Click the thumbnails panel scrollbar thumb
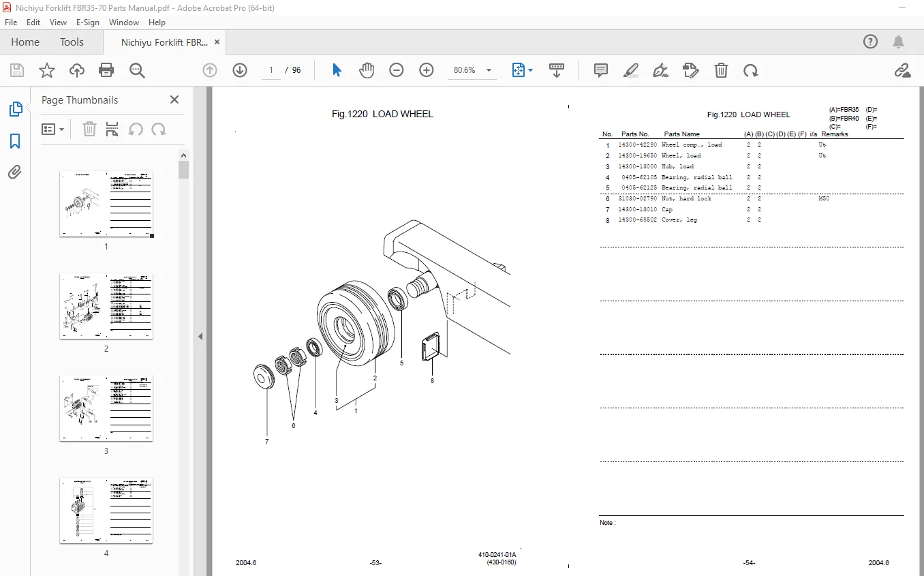 pyautogui.click(x=184, y=170)
